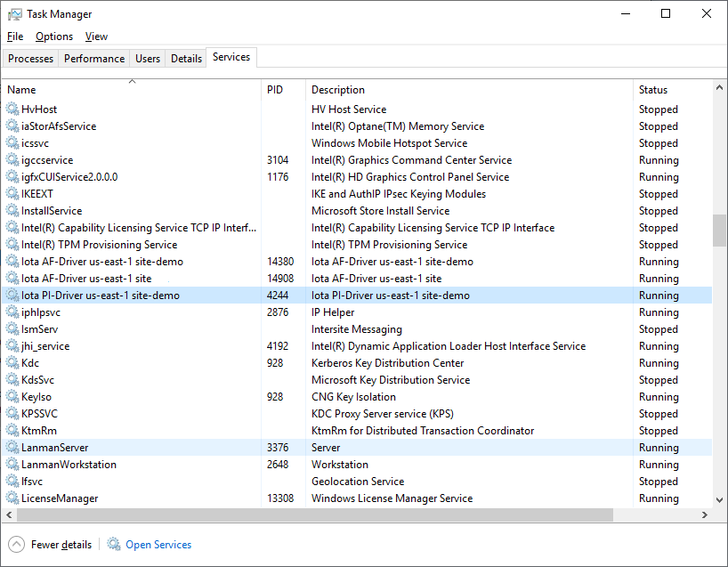Click Stopped status of KtmRm row
The width and height of the screenshot is (728, 567).
click(x=659, y=431)
